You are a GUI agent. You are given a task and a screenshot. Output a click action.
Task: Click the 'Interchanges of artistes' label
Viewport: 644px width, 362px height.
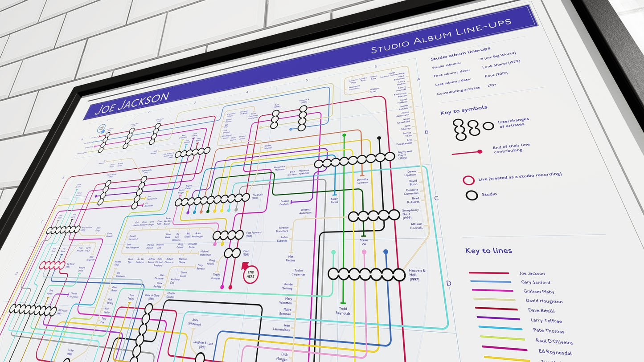click(x=513, y=122)
